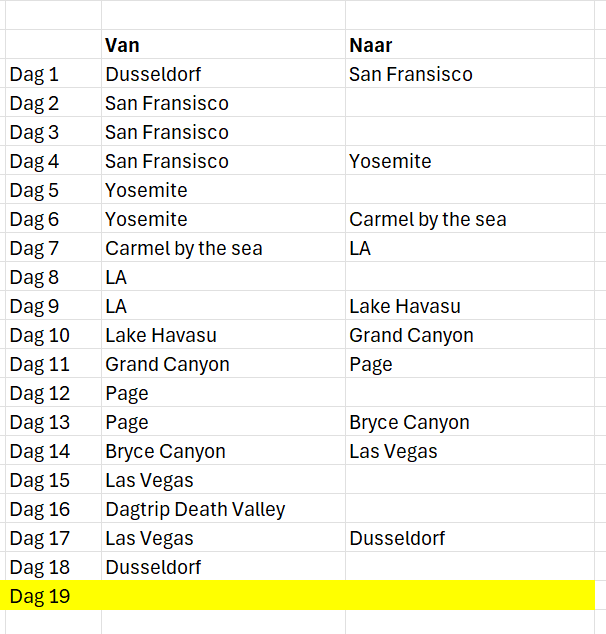Select "San Fransisco" destination cell for Dag 1
The width and height of the screenshot is (606, 634).
410,74
